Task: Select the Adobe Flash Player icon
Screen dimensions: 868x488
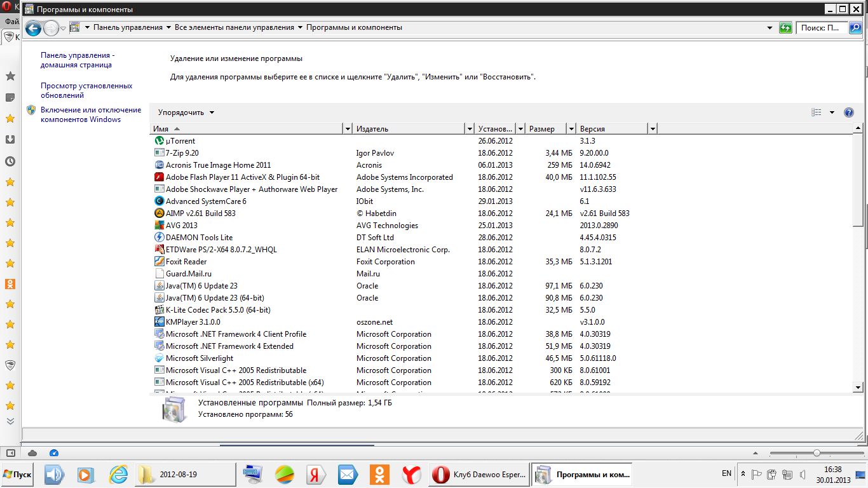Action: 159,177
